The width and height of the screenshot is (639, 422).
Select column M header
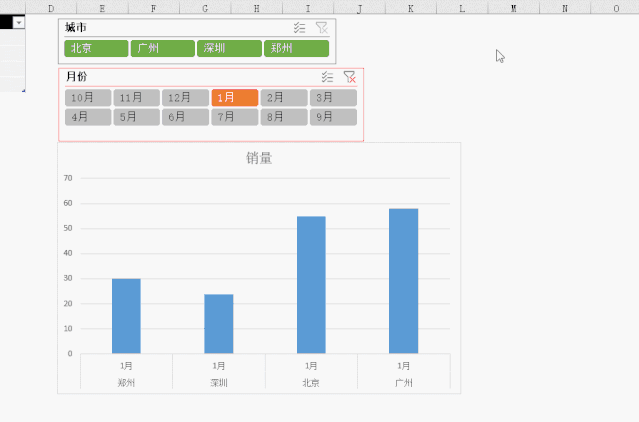pyautogui.click(x=513, y=8)
